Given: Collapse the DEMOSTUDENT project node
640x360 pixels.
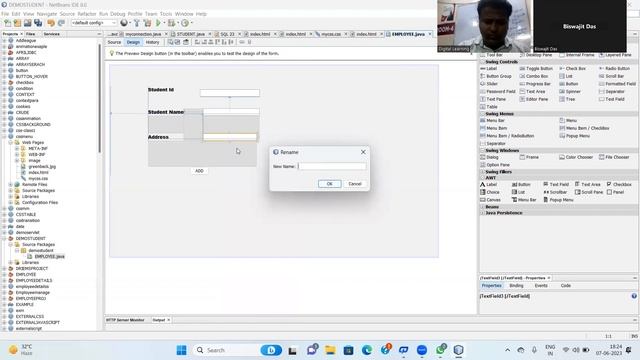Looking at the screenshot, I should (4, 238).
